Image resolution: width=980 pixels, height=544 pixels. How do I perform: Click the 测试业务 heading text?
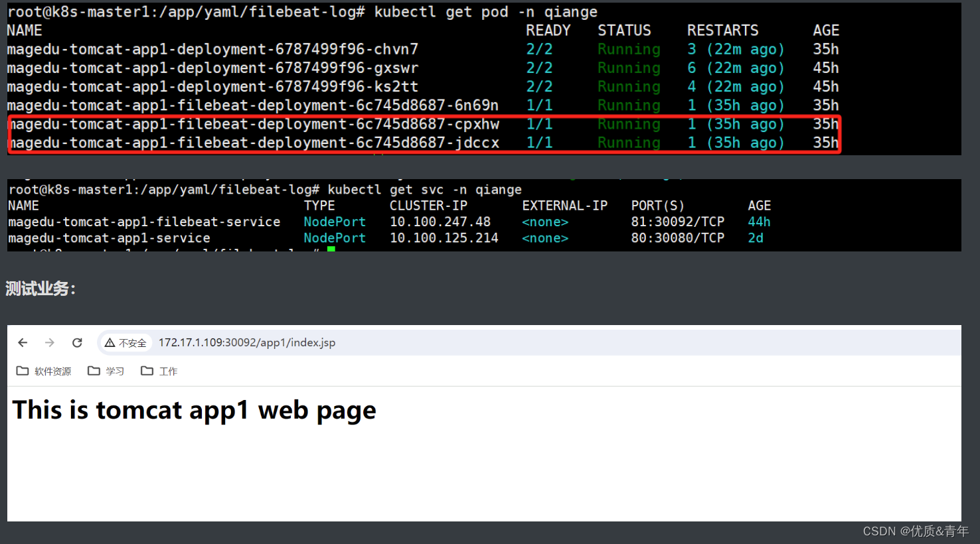tap(41, 289)
